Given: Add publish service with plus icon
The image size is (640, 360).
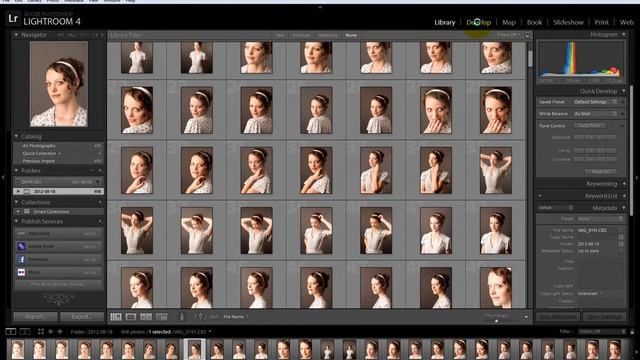Looking at the screenshot, I should (x=100, y=221).
